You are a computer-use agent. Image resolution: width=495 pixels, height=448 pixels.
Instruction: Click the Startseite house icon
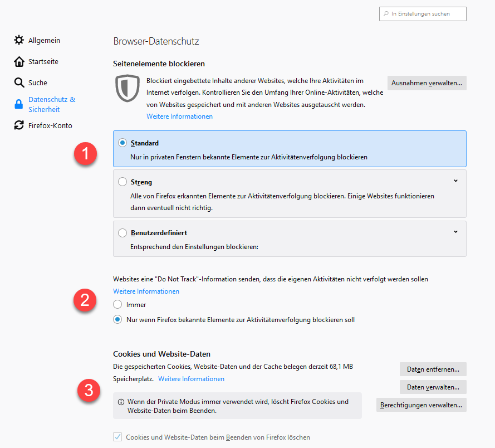point(19,61)
